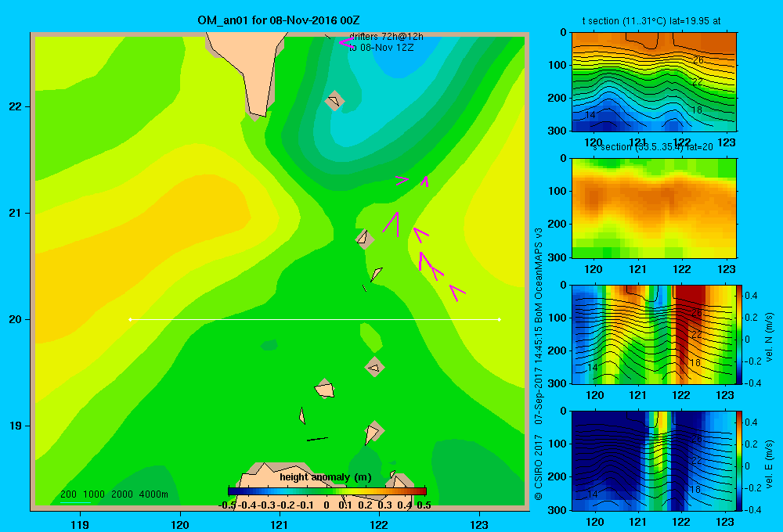Click the eastern endpoint of the white section line
This screenshot has width=783, height=532.
tap(500, 319)
